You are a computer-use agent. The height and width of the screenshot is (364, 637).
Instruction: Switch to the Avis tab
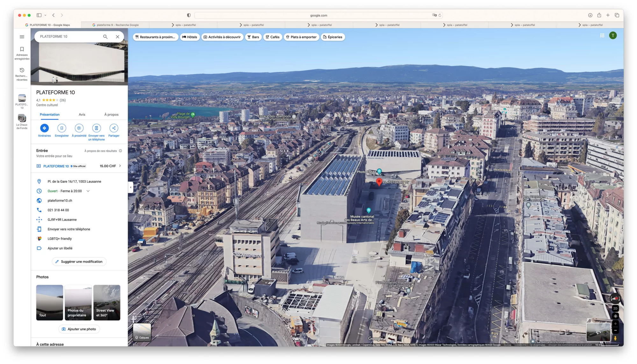82,115
